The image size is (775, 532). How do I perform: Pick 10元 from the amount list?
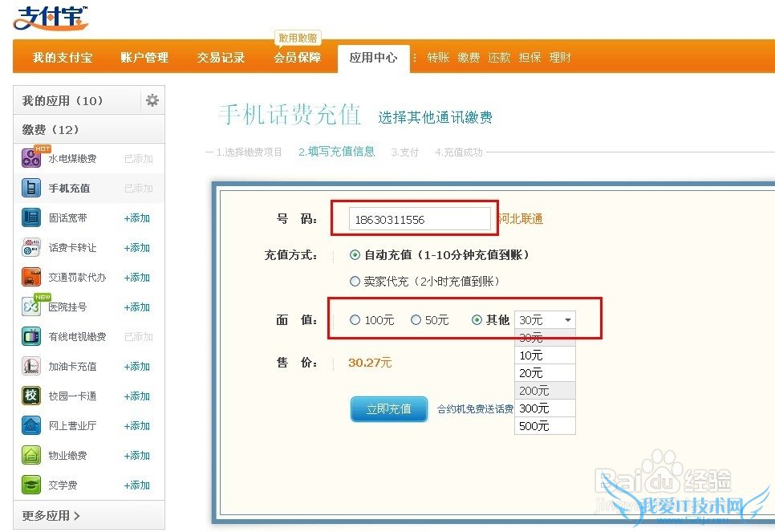click(x=545, y=355)
